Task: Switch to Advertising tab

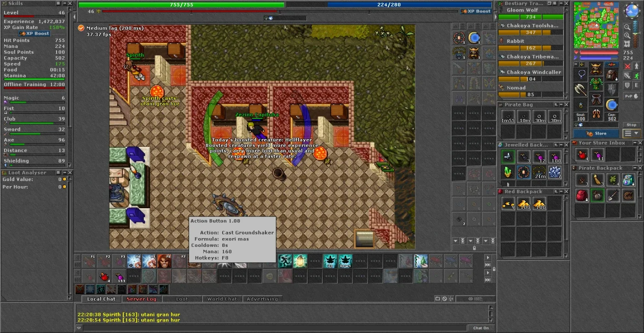Action: pos(262,299)
